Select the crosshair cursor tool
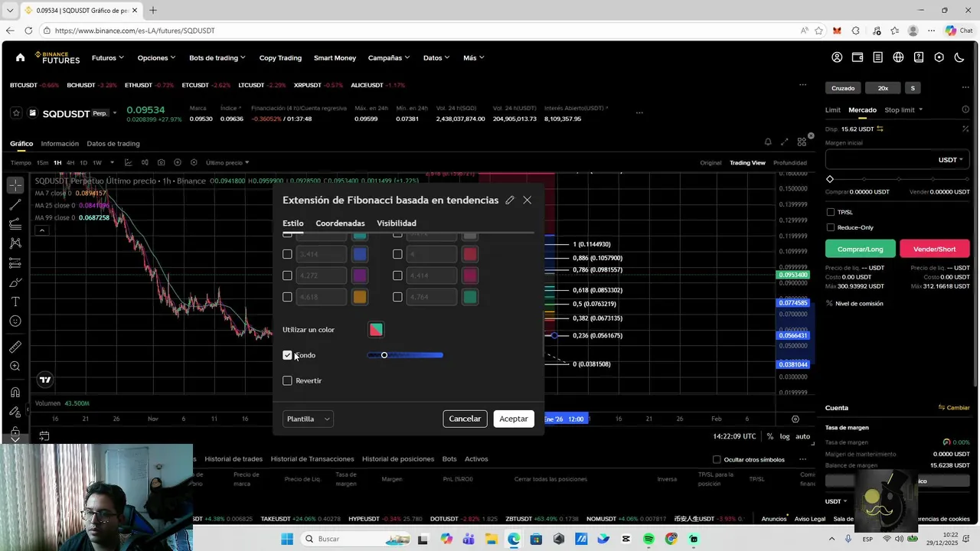This screenshot has width=980, height=551. coord(15,186)
